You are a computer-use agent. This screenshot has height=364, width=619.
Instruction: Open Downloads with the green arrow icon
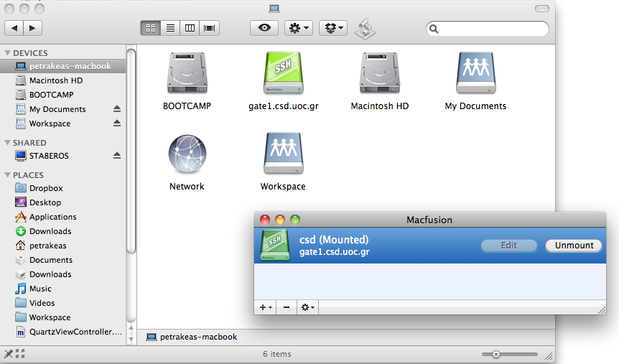(63, 231)
